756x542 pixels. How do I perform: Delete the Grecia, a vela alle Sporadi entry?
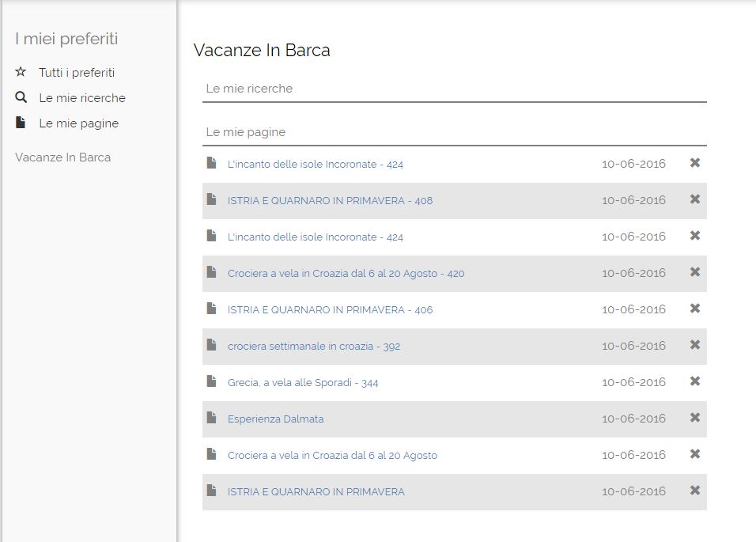point(695,381)
